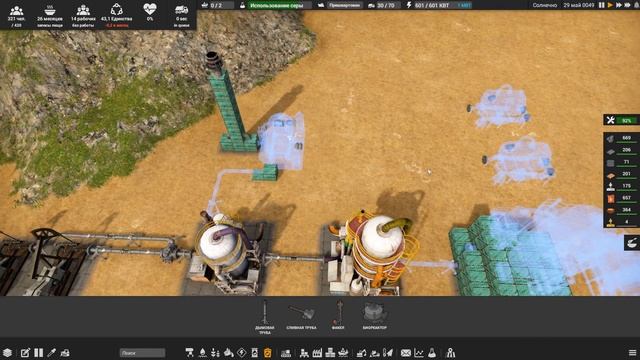Click the 206 resource entry
Image resolution: width=640 pixels, height=360 pixels.
pyautogui.click(x=621, y=151)
